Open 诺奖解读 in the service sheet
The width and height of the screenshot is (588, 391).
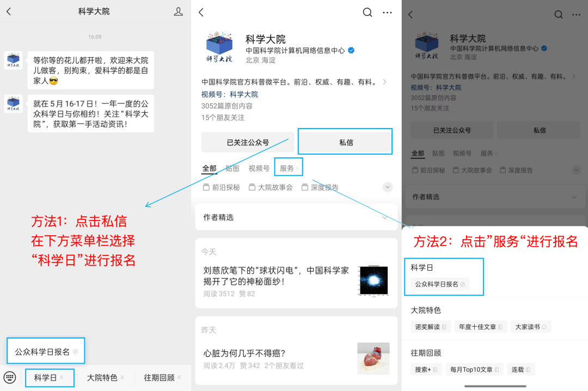(431, 327)
